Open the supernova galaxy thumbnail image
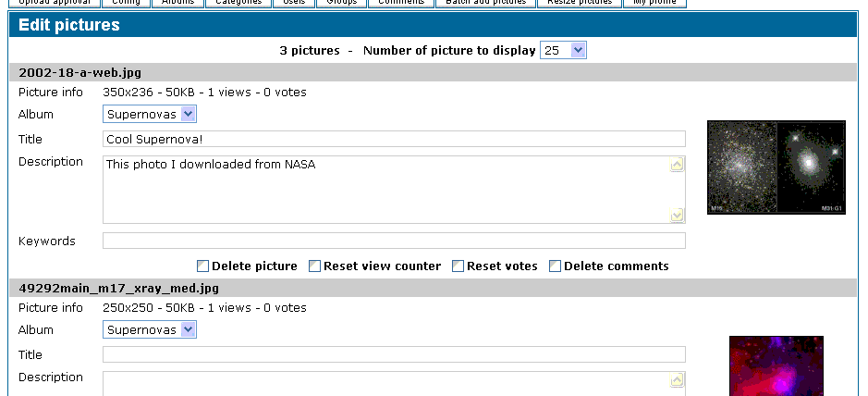 click(776, 167)
